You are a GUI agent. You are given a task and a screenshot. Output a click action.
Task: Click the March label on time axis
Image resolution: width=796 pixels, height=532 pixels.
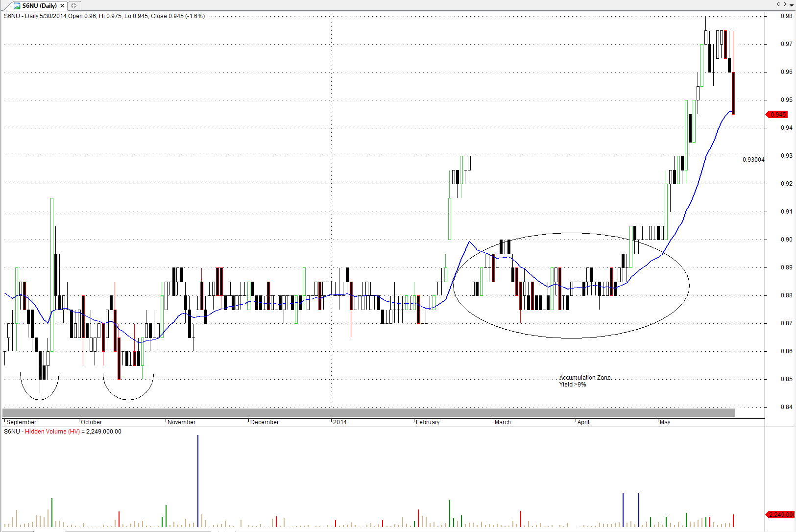coord(503,422)
